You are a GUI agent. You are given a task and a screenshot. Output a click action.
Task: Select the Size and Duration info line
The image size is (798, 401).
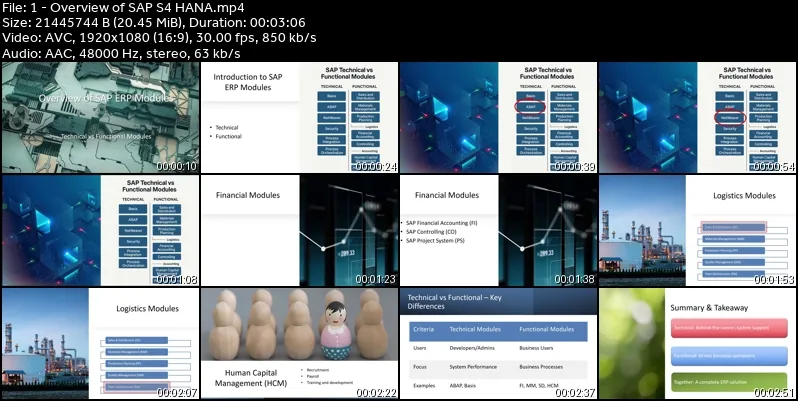click(154, 22)
